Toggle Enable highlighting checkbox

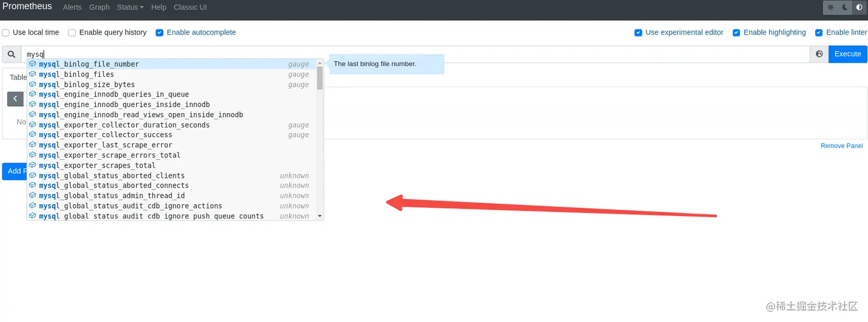coord(736,33)
